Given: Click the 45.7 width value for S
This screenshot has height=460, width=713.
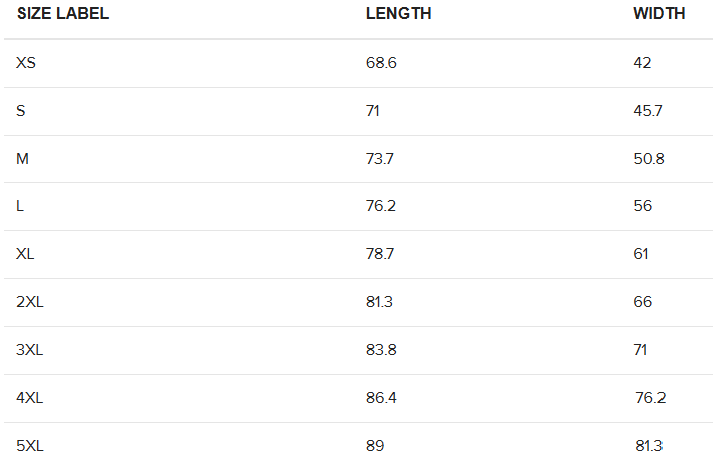Looking at the screenshot, I should [648, 111].
